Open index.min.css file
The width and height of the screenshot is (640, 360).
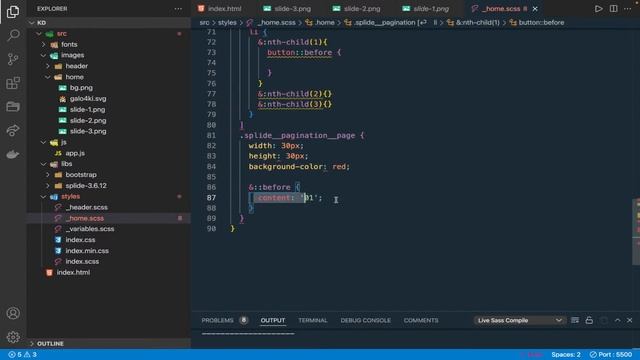87,251
